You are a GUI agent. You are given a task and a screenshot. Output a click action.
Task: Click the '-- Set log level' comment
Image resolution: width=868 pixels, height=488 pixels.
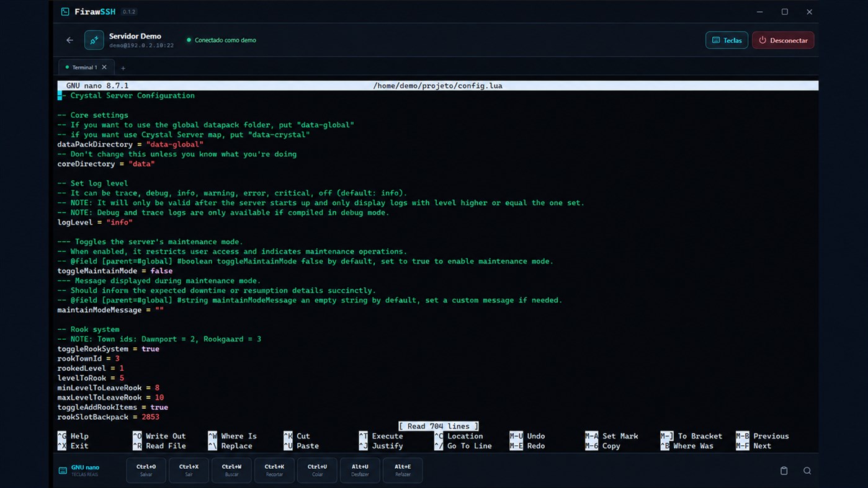click(x=93, y=184)
